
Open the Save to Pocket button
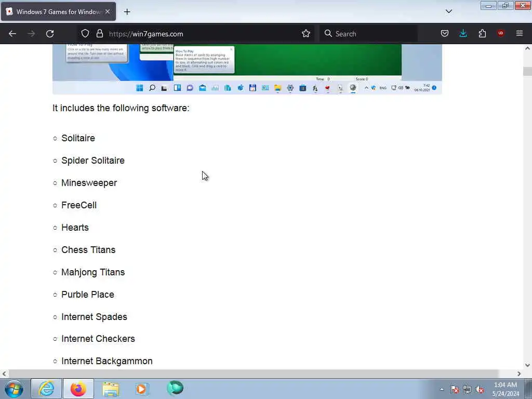tap(445, 34)
